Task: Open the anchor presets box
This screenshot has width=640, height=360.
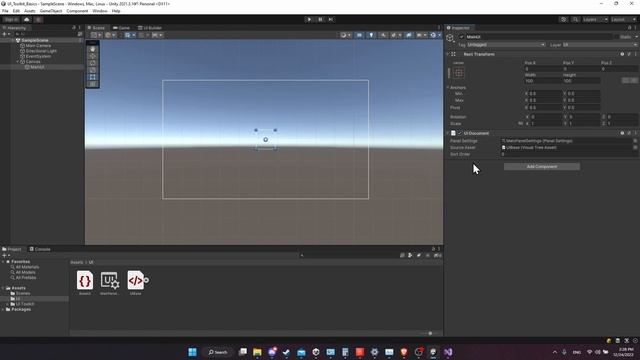Action: (458, 73)
